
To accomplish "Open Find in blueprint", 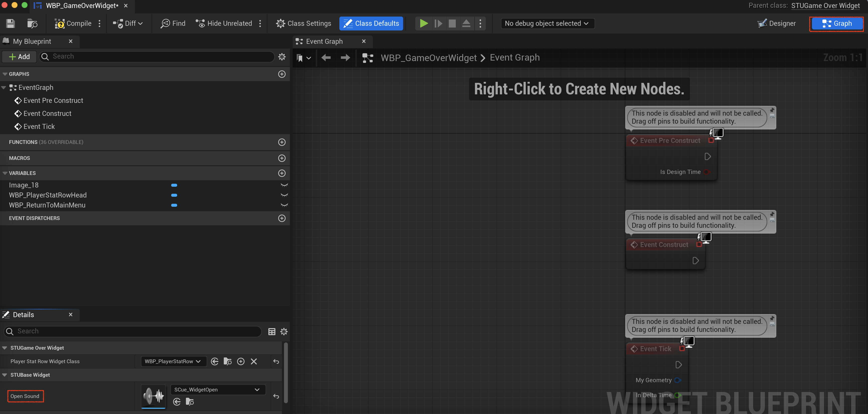I will coord(173,24).
